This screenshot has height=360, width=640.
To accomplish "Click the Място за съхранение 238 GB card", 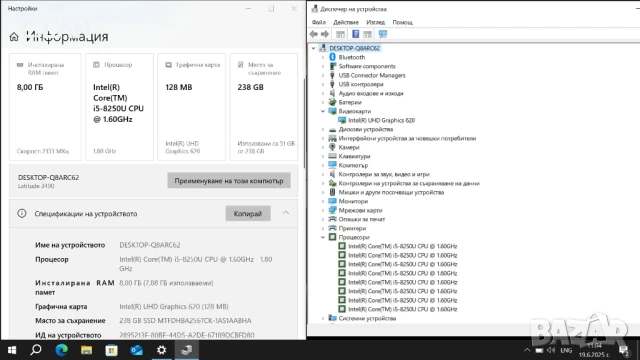I will coord(264,107).
